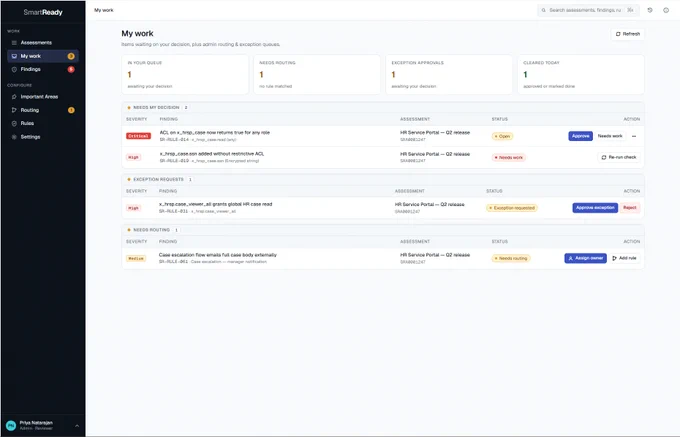
Task: Click the Important Areas icon
Action: click(14, 97)
